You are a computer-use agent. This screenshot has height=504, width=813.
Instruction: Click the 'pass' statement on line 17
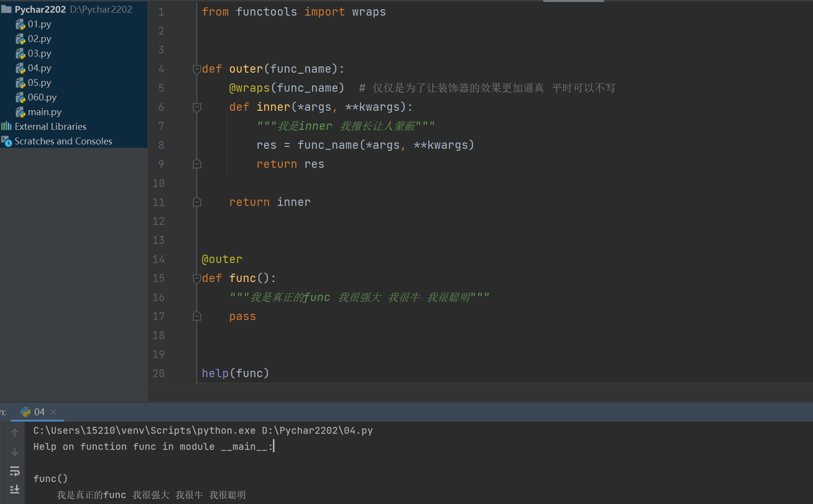[243, 317]
